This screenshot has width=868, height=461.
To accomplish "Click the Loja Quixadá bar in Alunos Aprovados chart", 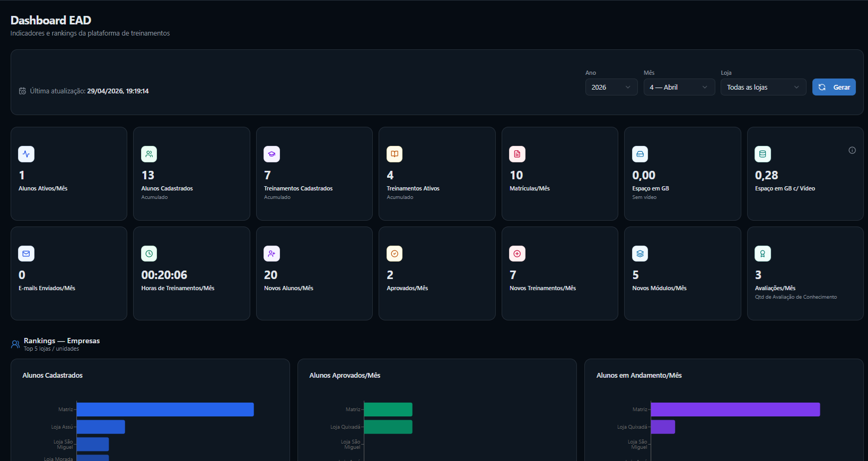I will pos(388,427).
